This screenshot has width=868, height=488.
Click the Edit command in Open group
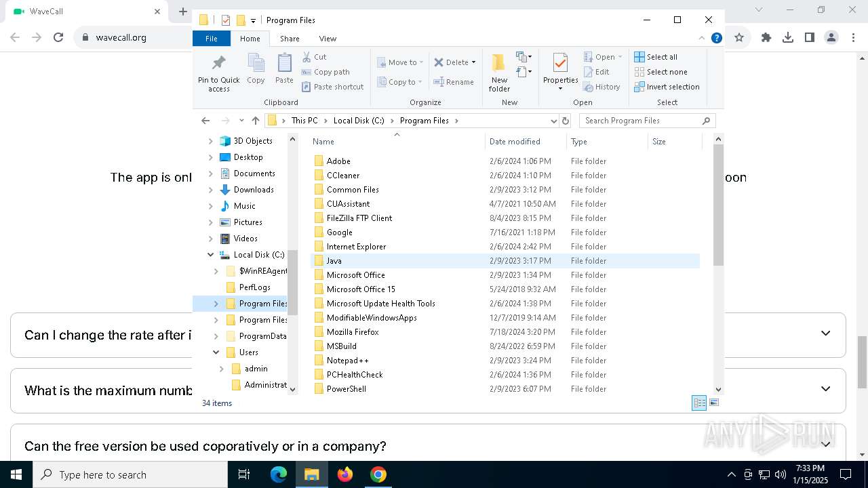tap(596, 72)
